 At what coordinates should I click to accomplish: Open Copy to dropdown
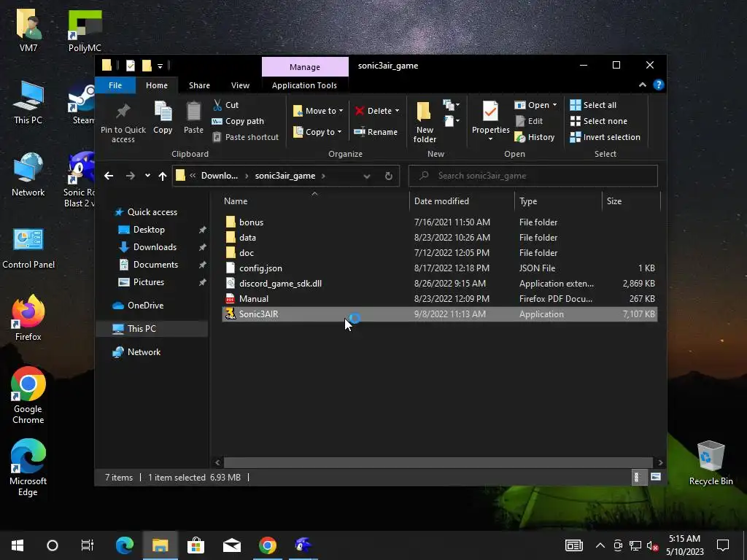tap(317, 132)
